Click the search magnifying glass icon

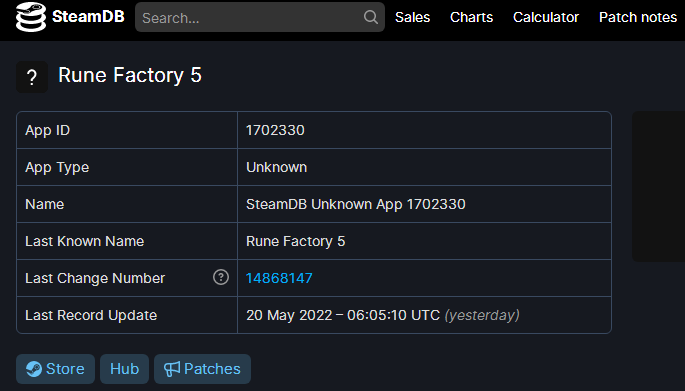coord(370,17)
